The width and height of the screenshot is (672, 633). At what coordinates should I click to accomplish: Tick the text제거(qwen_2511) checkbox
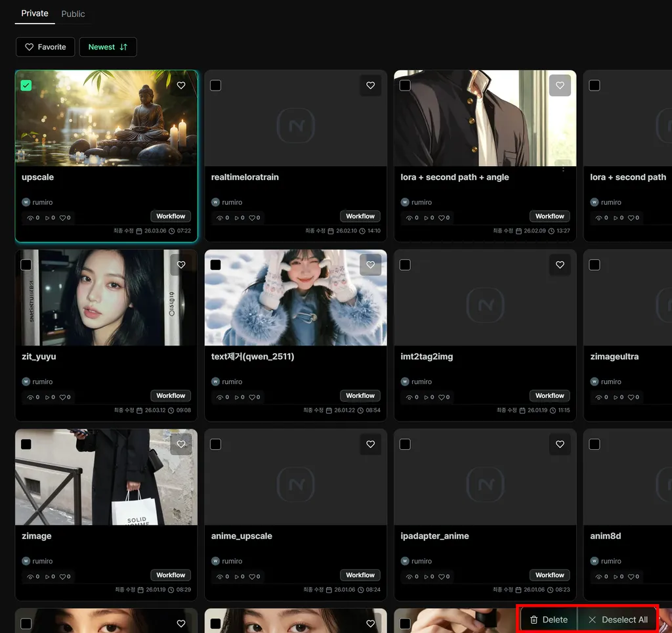(x=215, y=265)
